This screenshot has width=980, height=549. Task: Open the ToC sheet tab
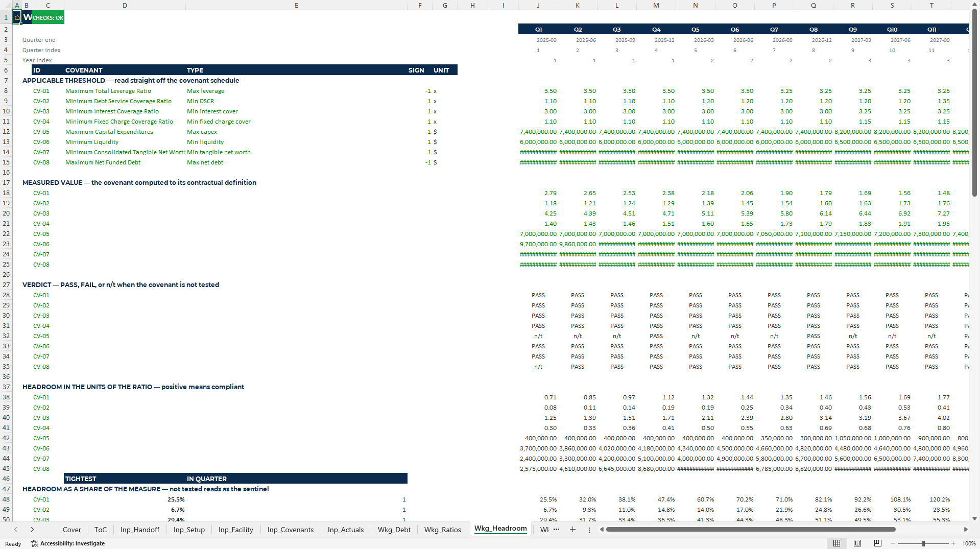(101, 530)
